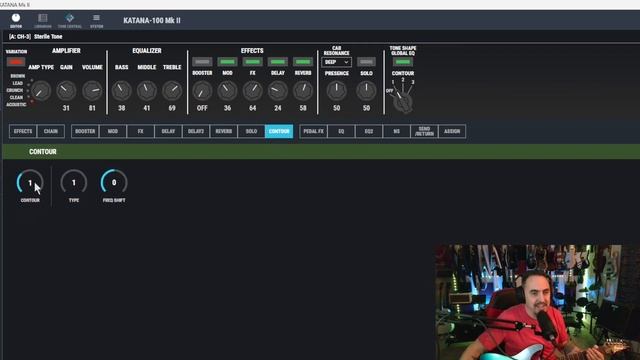Screen dimensions: 640x360
Task: Click the patch name Sterile Tone
Action: coord(48,36)
